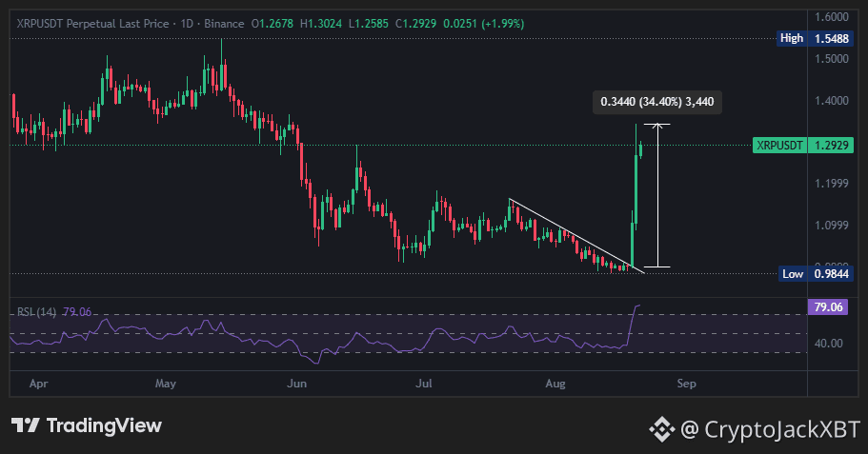Click the Binance exchange label
Viewport: 868px width, 454px height.
(x=224, y=24)
